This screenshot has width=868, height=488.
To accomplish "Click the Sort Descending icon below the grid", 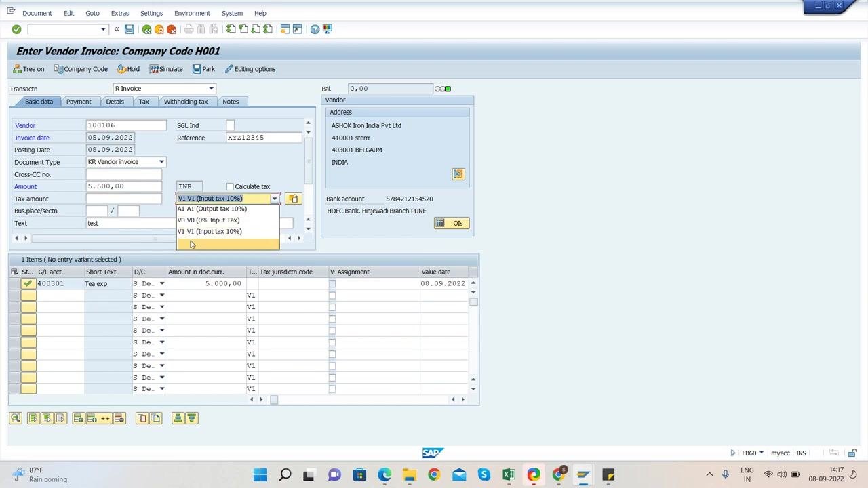I will 191,418.
